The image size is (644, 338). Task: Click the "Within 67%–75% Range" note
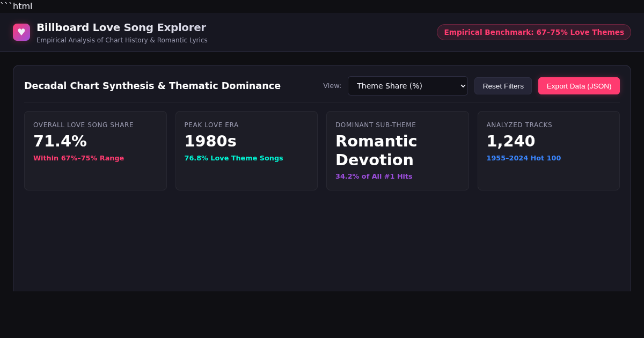pos(78,158)
